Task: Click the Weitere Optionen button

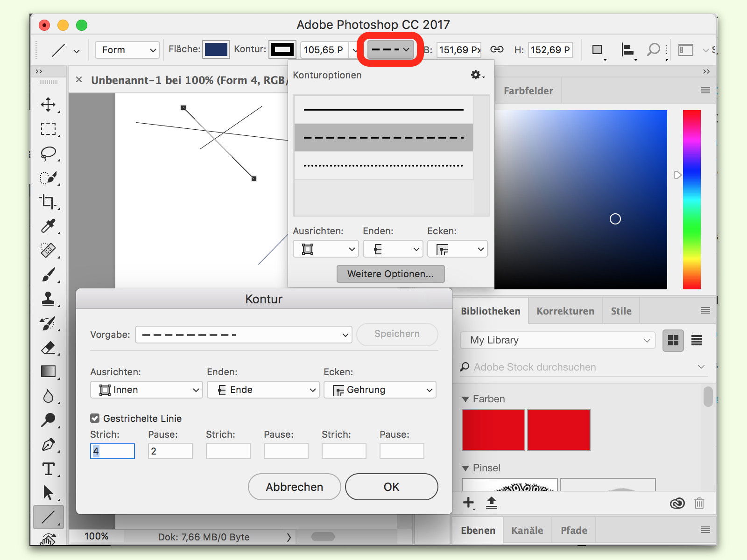Action: click(390, 274)
